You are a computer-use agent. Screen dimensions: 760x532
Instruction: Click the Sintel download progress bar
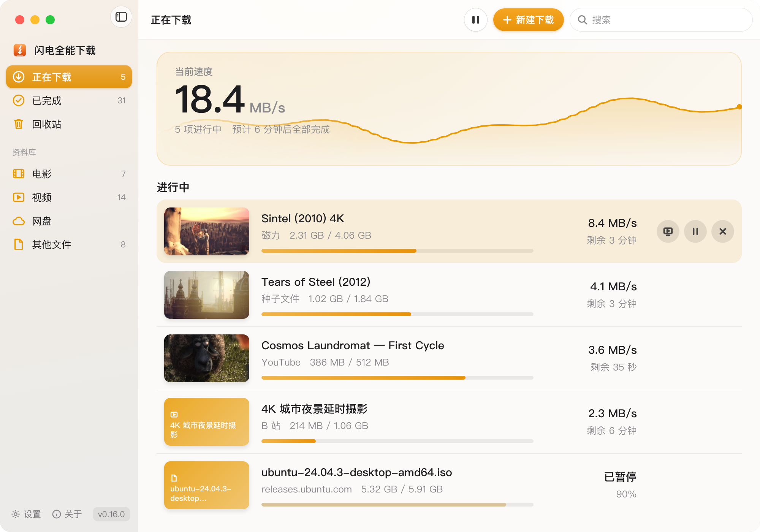click(397, 251)
